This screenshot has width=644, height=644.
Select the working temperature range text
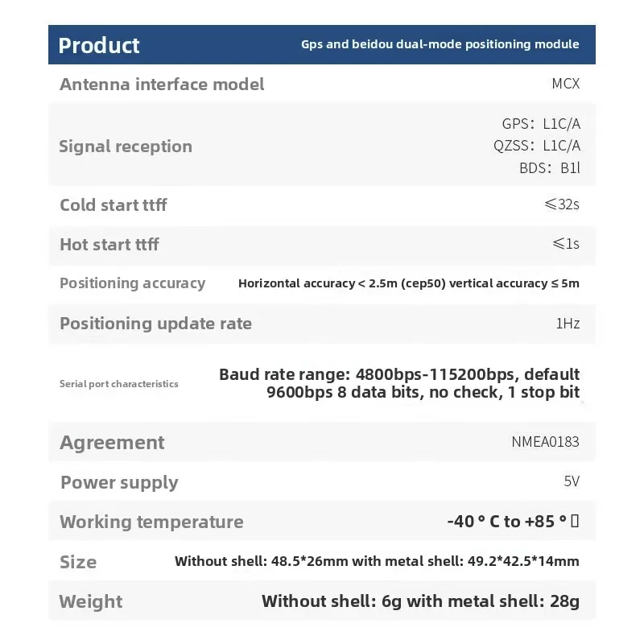pos(513,522)
